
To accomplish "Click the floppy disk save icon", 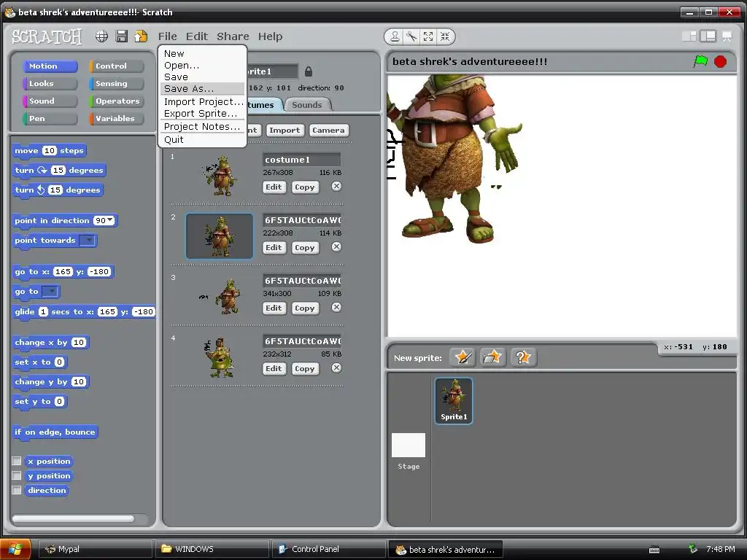I will [122, 36].
